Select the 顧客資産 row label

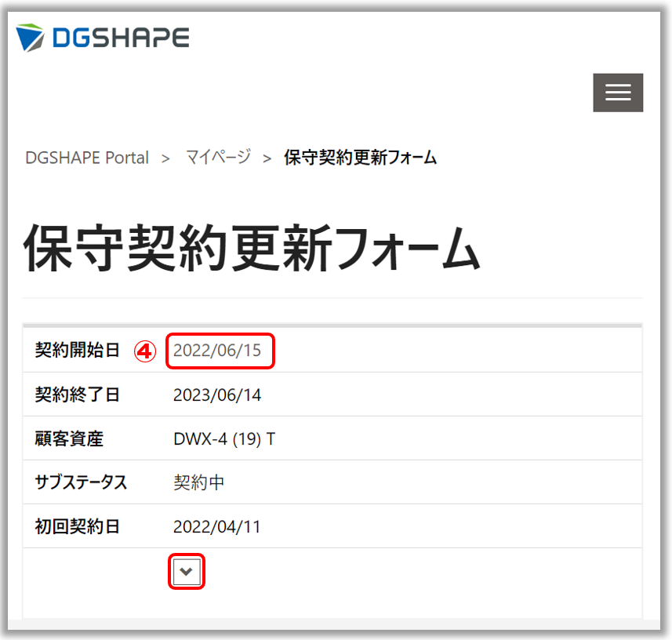point(69,438)
